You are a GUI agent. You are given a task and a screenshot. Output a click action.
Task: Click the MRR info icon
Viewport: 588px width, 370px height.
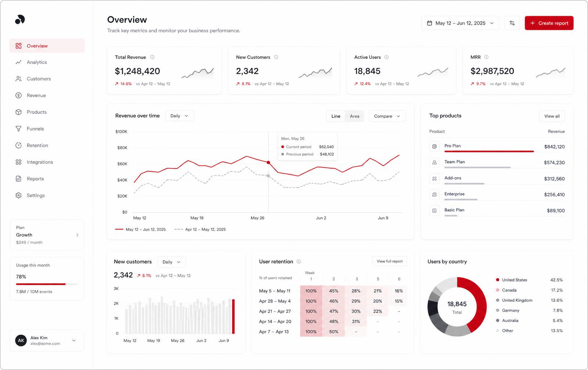tap(486, 57)
